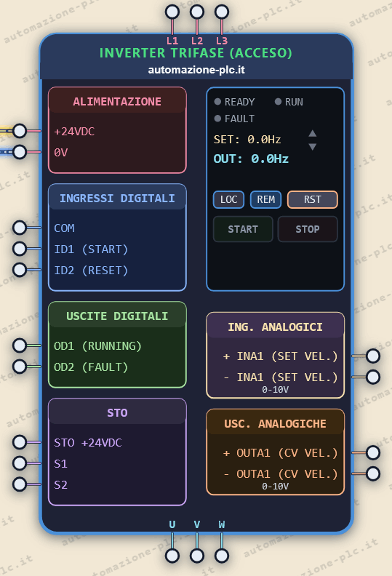Viewport: 392px width, 576px height.
Task: Switch to LOC control mode
Action: 228,199
